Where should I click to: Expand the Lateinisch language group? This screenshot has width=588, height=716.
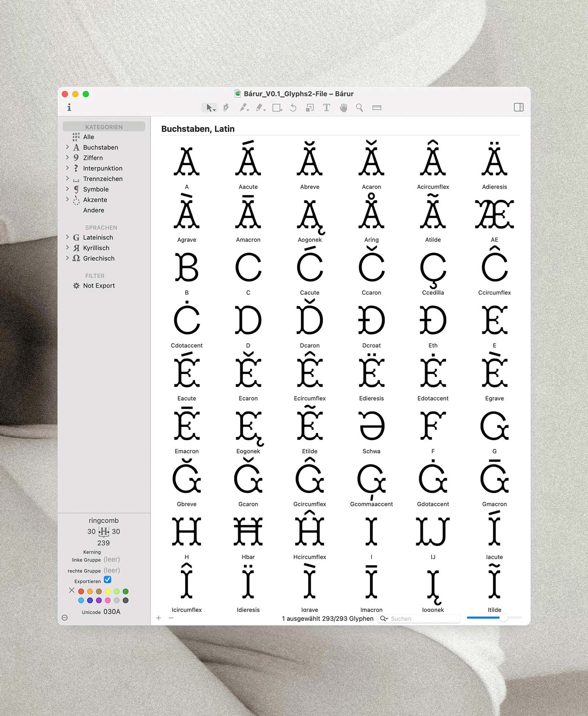coord(67,237)
